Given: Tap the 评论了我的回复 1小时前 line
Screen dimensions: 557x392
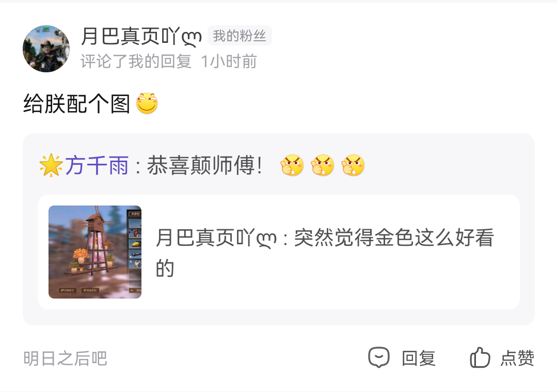Looking at the screenshot, I should (169, 61).
